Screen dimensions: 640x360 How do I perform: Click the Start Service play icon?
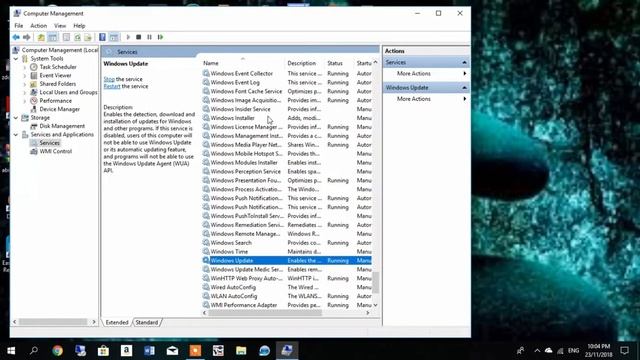point(128,37)
